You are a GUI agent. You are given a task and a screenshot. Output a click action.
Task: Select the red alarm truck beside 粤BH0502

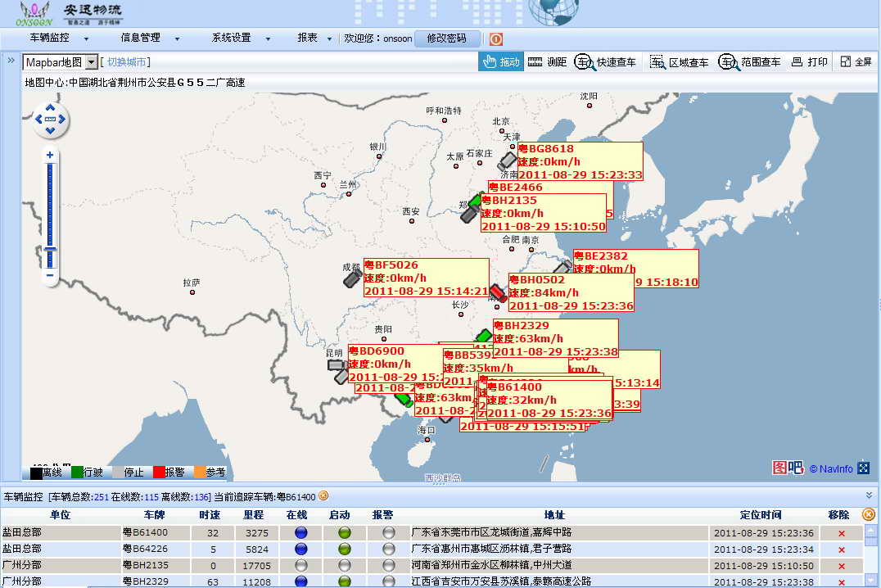pos(498,293)
